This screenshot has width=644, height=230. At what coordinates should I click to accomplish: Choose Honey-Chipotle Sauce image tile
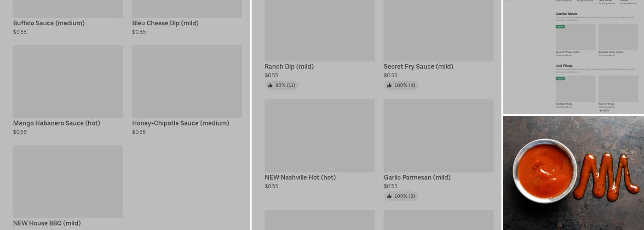tap(187, 81)
